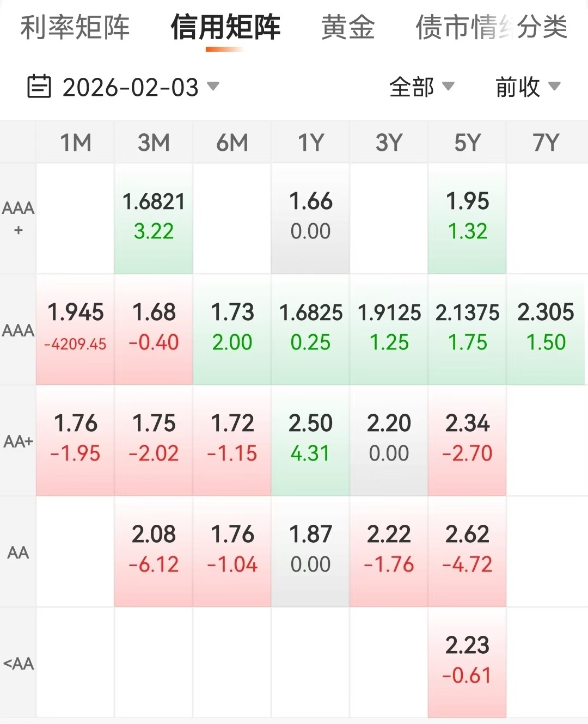Select AAA 7Y cell showing 2.305
The width and height of the screenshot is (588, 724).
(546, 328)
